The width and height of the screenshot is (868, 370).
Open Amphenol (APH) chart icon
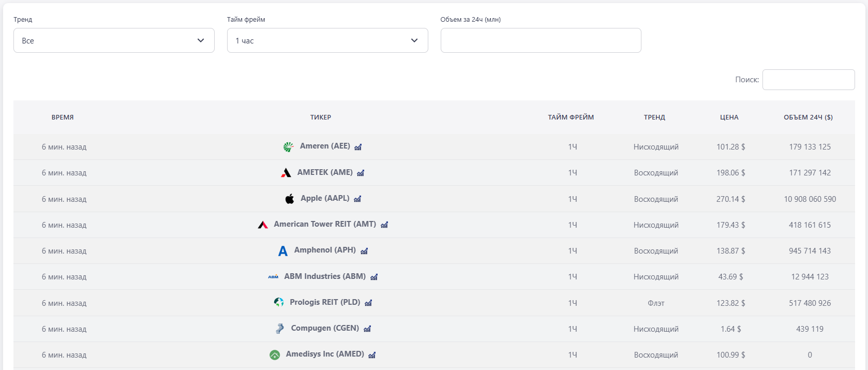[x=364, y=251]
